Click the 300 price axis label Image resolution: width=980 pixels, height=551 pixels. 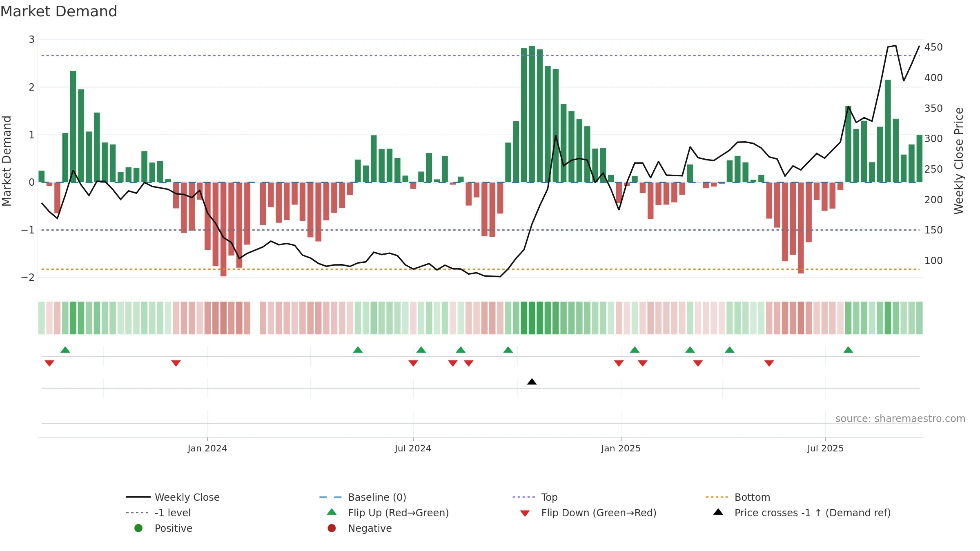[x=933, y=139]
